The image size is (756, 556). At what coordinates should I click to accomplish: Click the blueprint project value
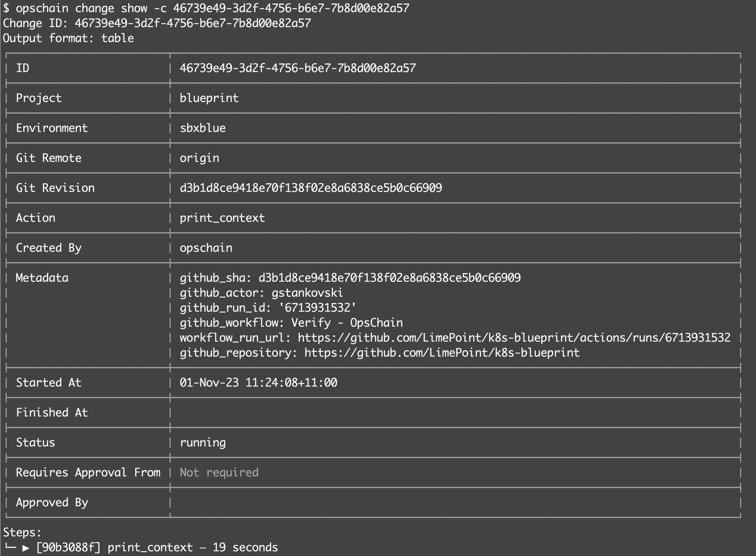pos(209,98)
